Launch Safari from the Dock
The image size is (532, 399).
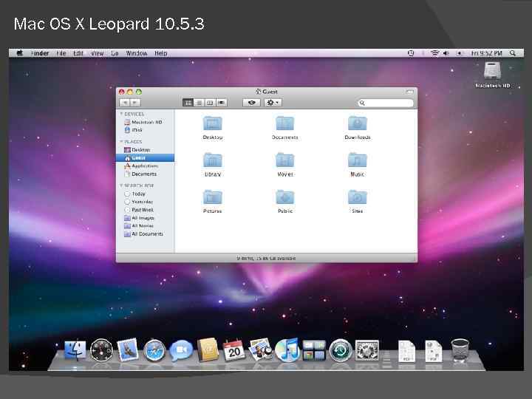click(x=154, y=350)
